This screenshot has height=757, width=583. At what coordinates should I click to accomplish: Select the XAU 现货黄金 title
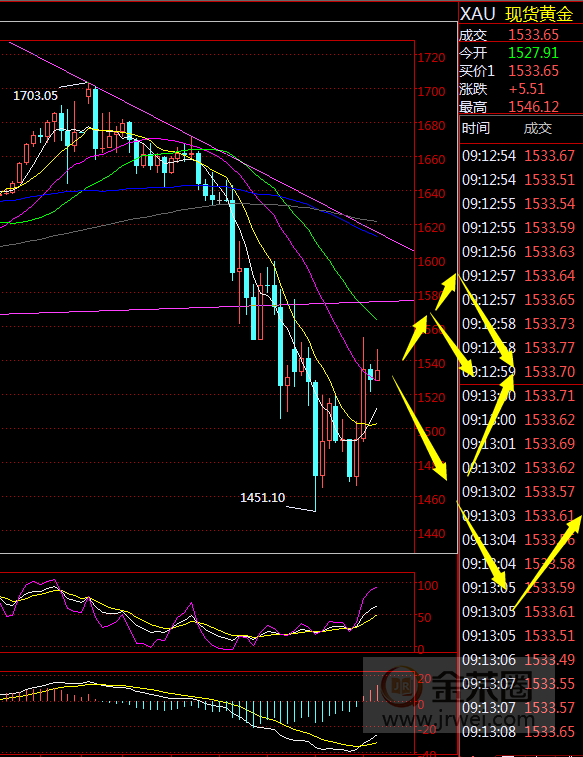point(516,14)
